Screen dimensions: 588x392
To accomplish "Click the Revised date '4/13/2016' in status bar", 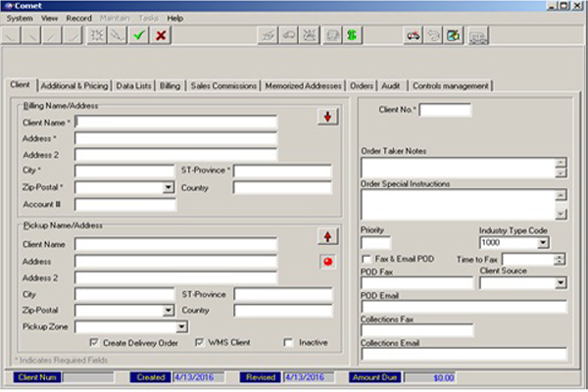I will click(x=305, y=377).
